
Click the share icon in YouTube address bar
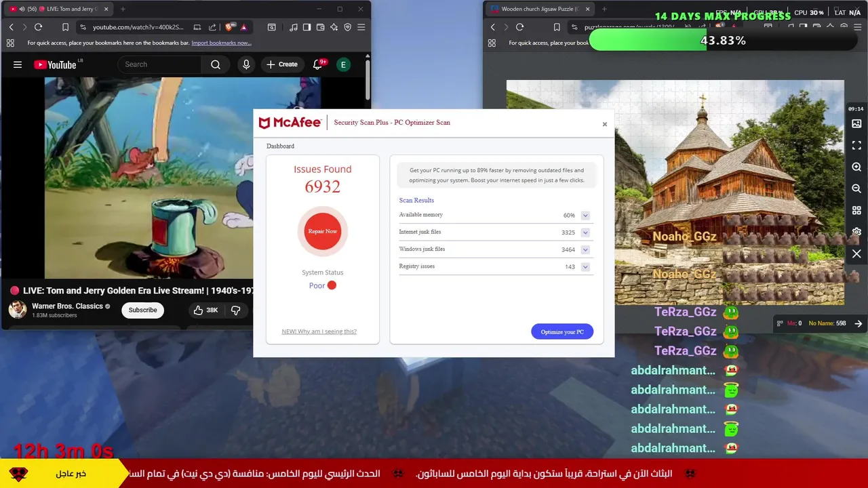(x=212, y=27)
